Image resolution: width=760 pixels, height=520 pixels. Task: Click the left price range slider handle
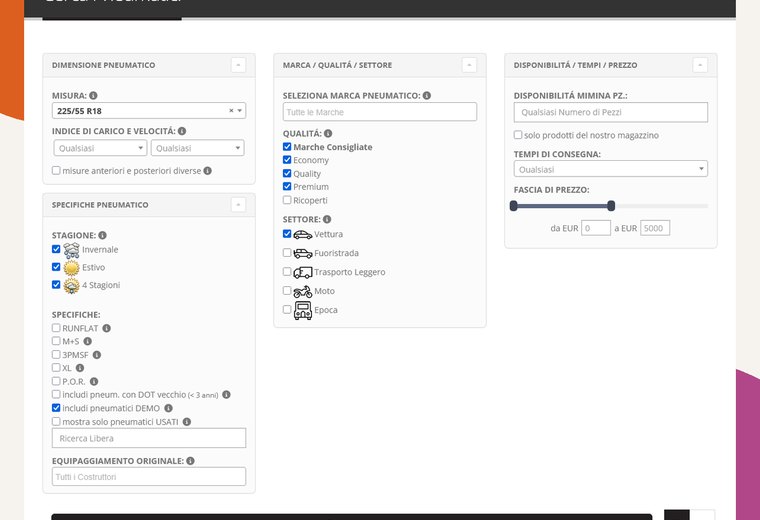[x=514, y=206]
